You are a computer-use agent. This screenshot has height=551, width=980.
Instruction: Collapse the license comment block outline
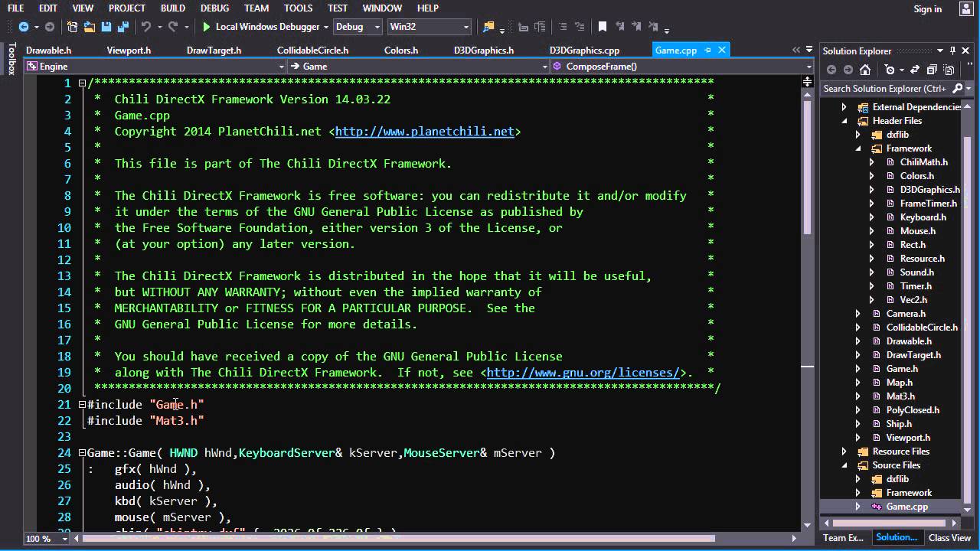click(82, 83)
